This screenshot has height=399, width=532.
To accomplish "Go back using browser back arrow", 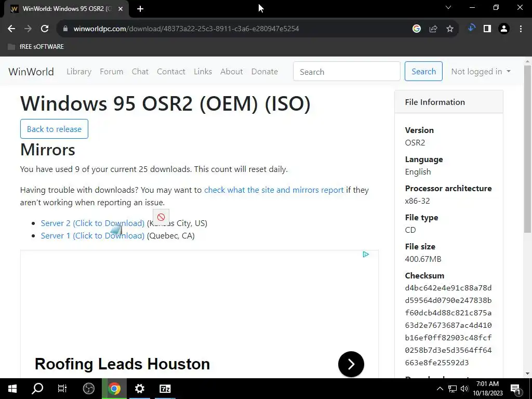I will 11,29.
